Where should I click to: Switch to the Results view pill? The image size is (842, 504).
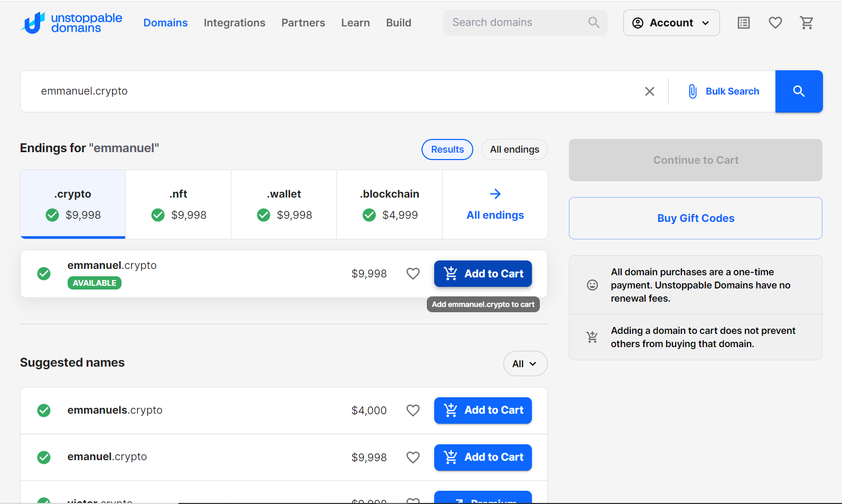[447, 150]
